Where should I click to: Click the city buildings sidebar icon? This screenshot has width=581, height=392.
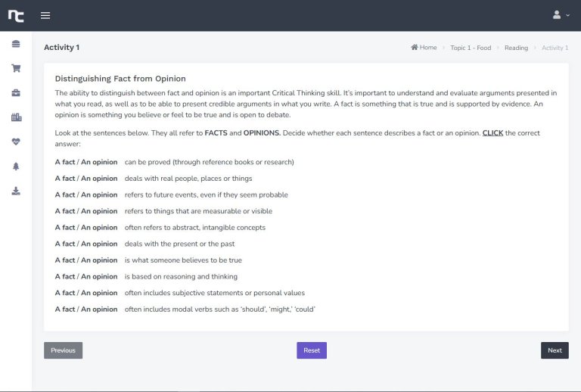16,117
